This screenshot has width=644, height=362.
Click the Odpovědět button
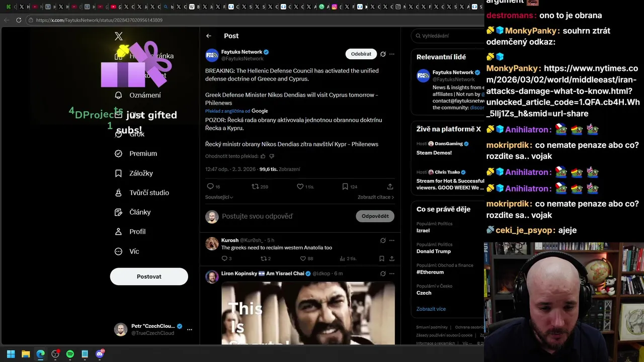tap(375, 216)
